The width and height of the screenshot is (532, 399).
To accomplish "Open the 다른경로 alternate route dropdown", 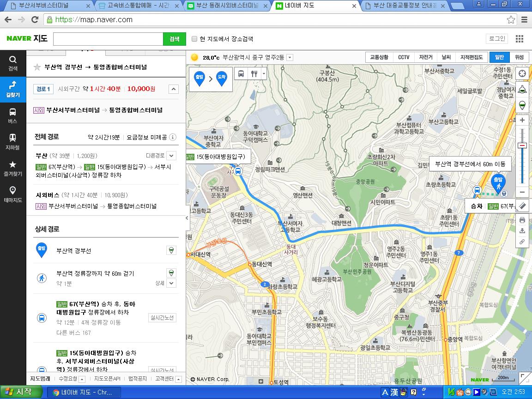I will click(x=171, y=156).
